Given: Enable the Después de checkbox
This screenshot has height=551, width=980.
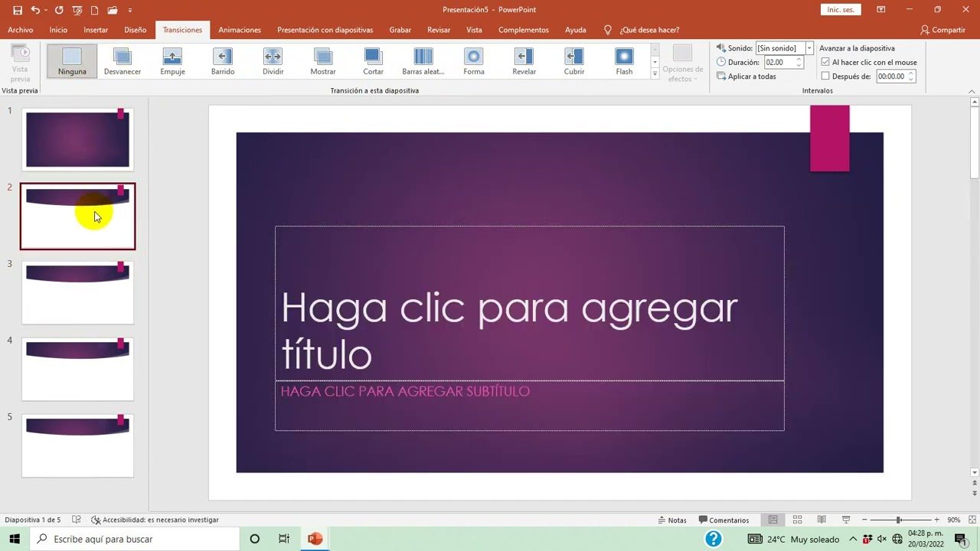Looking at the screenshot, I should (825, 76).
